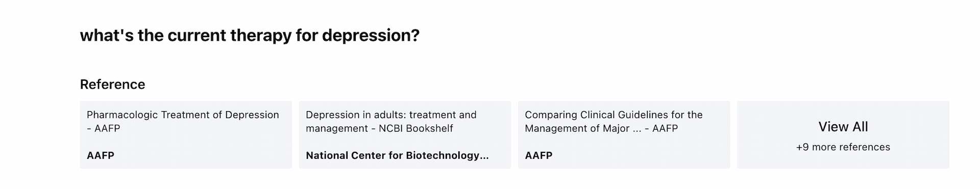
Task: Click the AAFP source label on first card
Action: tap(101, 155)
